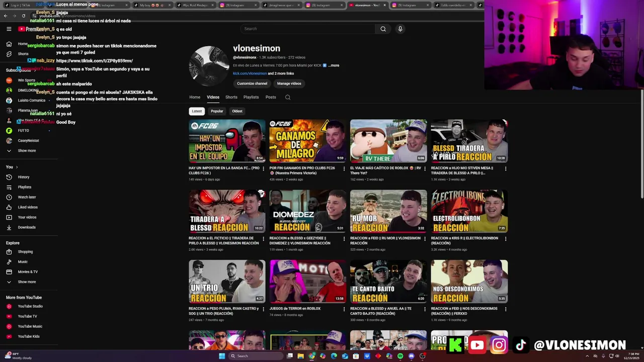Click the Windows taskbar search box

pyautogui.click(x=256, y=356)
